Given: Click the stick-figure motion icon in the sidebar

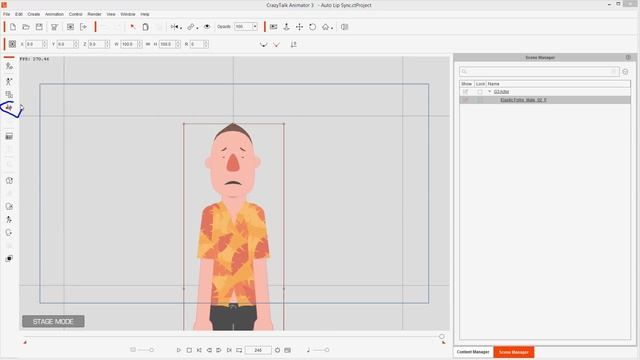Looking at the screenshot, I should [x=9, y=81].
